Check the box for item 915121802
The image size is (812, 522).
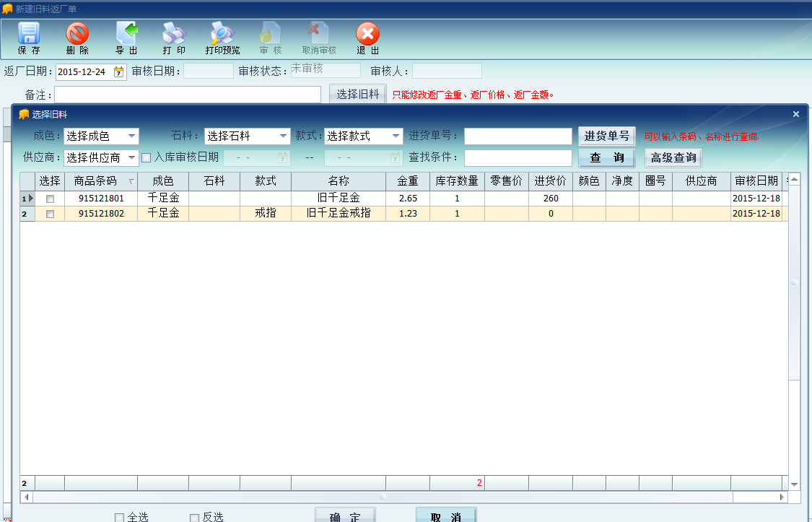click(x=50, y=214)
